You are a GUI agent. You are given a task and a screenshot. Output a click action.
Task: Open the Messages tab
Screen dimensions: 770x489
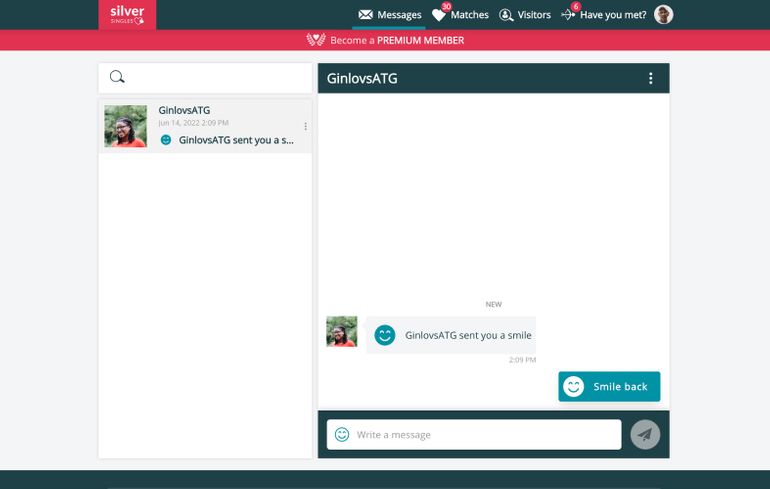[389, 15]
